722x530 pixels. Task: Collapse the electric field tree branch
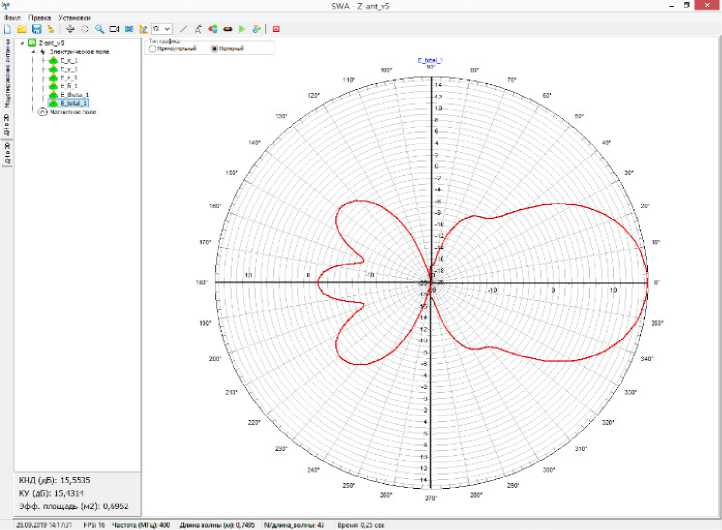32,52
